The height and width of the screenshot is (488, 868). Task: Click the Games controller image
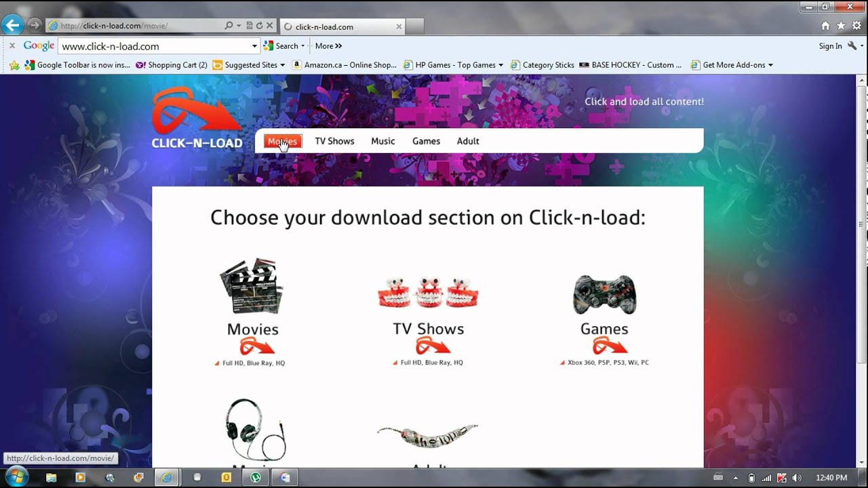point(604,295)
